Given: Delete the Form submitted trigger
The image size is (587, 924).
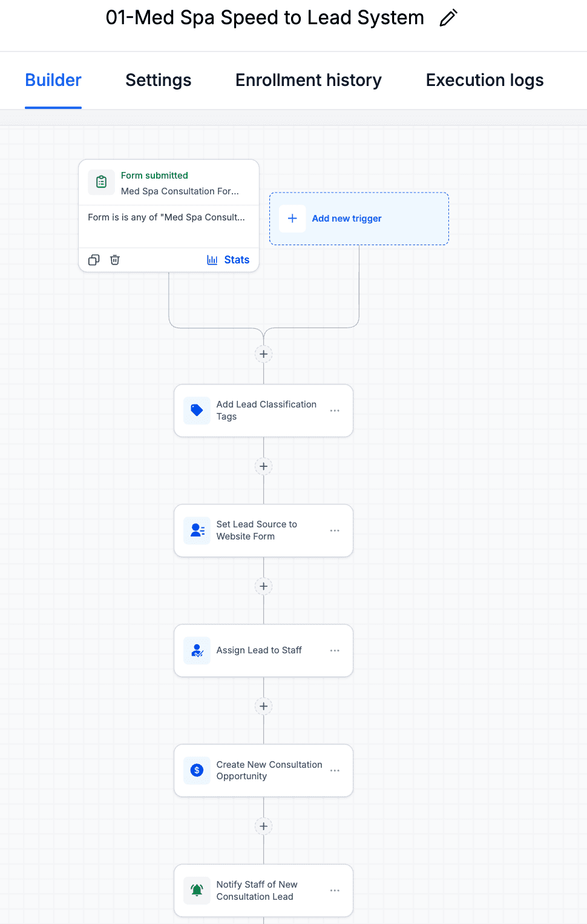Looking at the screenshot, I should click(115, 260).
